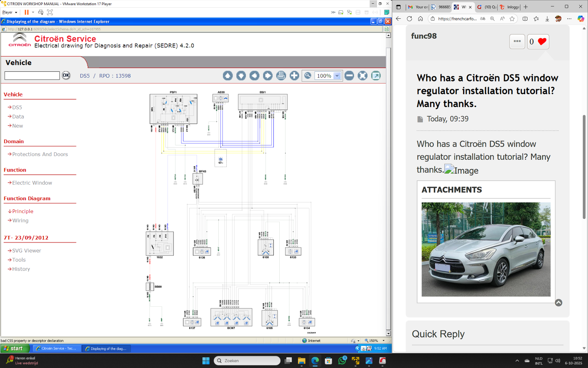Switch to Gmail tab in Edge

pyautogui.click(x=417, y=7)
